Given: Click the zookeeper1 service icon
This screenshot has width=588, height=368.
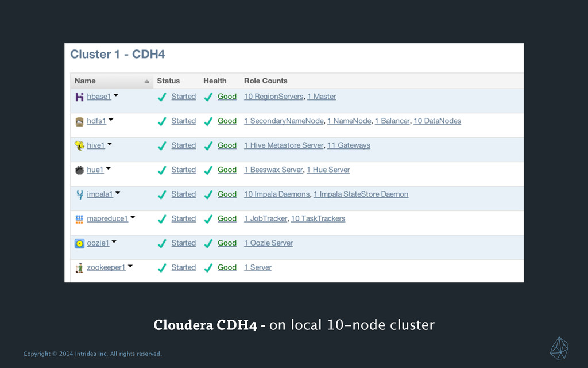Looking at the screenshot, I should point(79,268).
